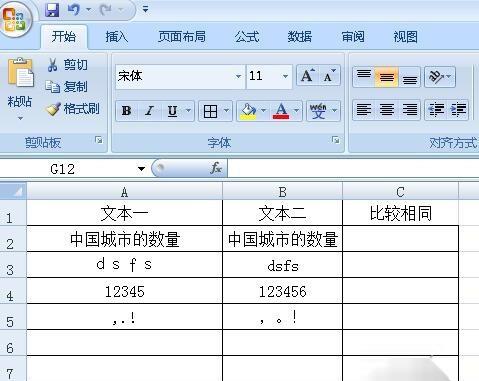Viewport: 479px width, 381px height.
Task: Select column C header
Action: coord(400,192)
